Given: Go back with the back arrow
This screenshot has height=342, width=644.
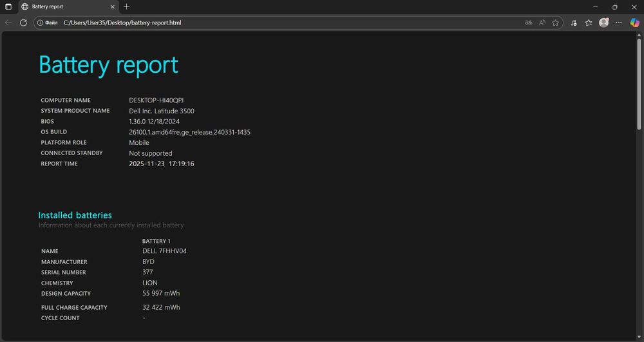Looking at the screenshot, I should pyautogui.click(x=8, y=23).
